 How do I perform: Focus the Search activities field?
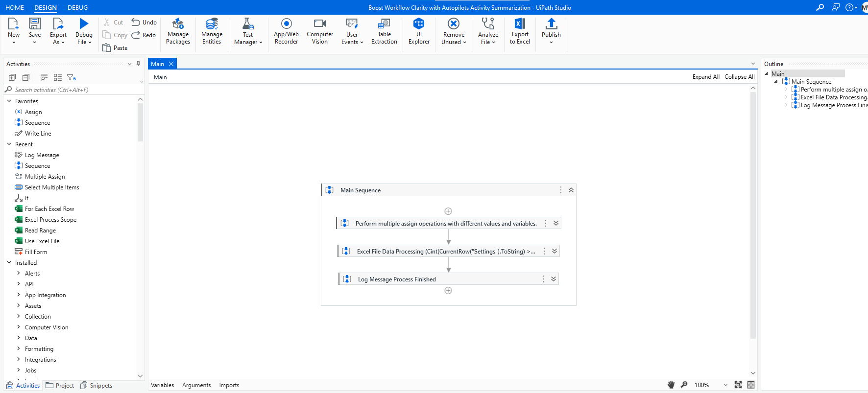point(73,90)
